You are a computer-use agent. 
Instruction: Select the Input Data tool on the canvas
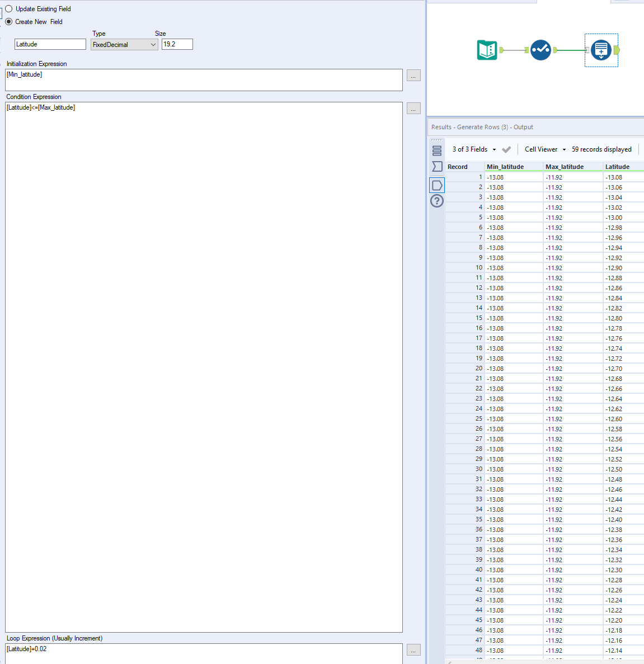487,50
